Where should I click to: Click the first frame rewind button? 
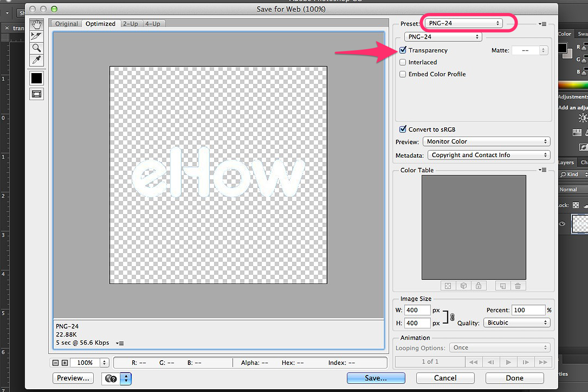coord(473,362)
